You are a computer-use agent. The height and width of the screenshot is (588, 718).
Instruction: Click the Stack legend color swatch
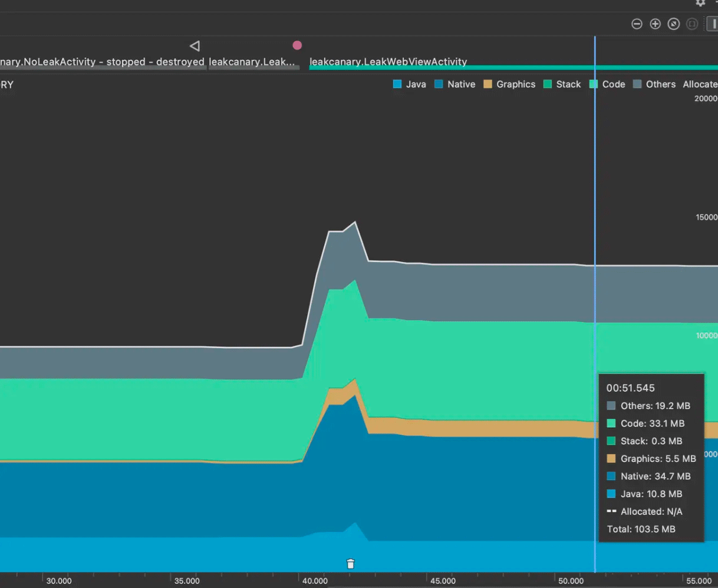[x=548, y=84]
